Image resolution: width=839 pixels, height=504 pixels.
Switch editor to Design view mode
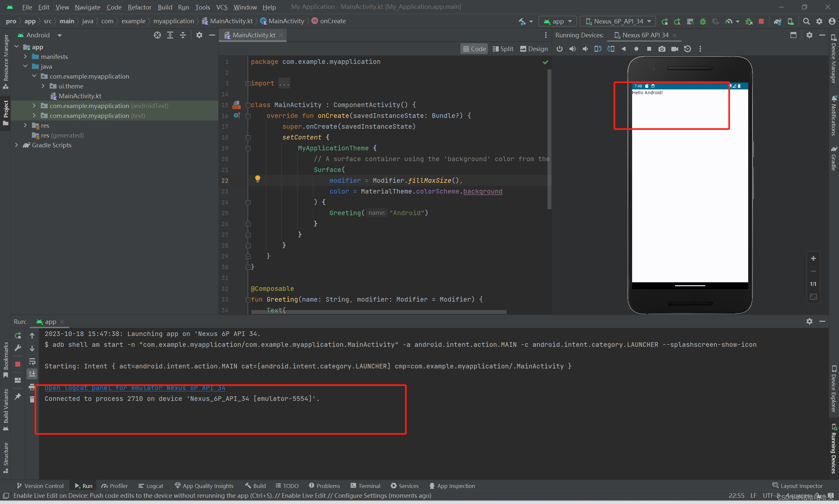(534, 49)
